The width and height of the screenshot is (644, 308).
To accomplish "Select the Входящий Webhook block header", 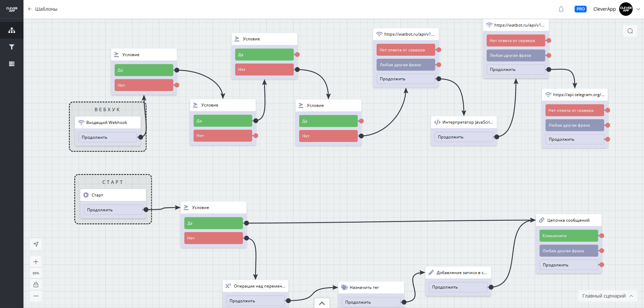I will (107, 123).
